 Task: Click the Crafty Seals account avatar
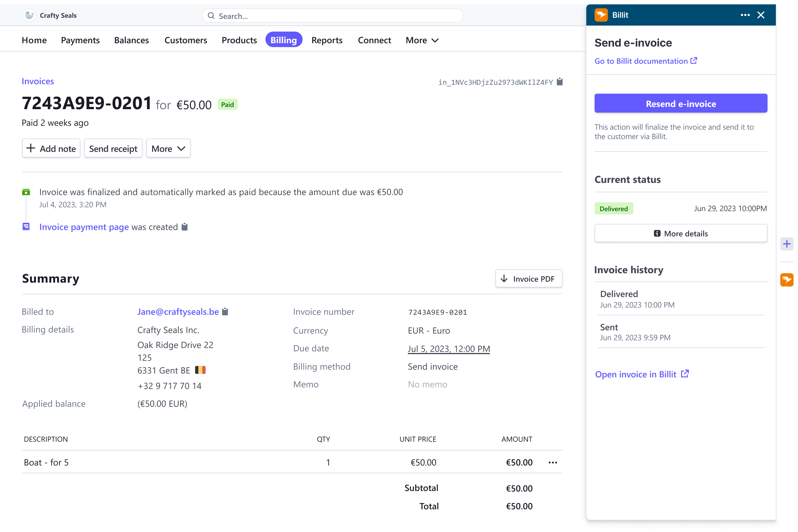tap(29, 15)
